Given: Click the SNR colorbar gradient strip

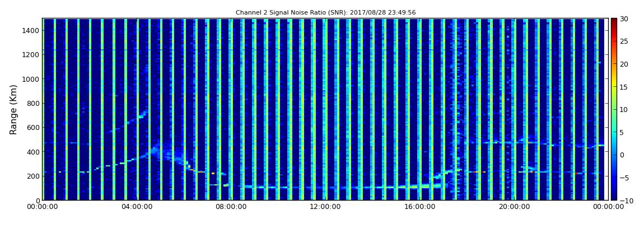Looking at the screenshot, I should [x=614, y=109].
